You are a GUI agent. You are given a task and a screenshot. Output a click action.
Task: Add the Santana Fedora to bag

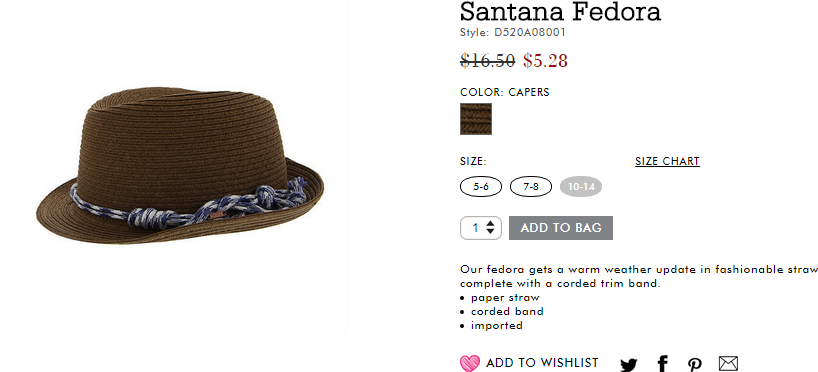point(561,228)
